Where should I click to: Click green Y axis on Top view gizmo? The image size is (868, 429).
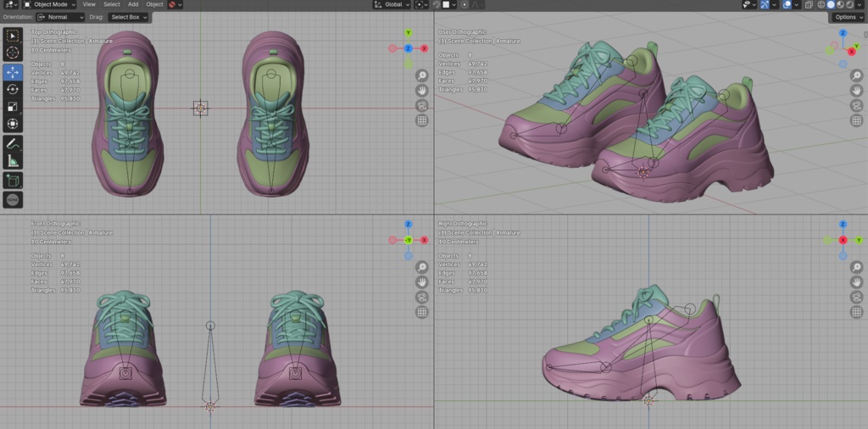(x=408, y=33)
